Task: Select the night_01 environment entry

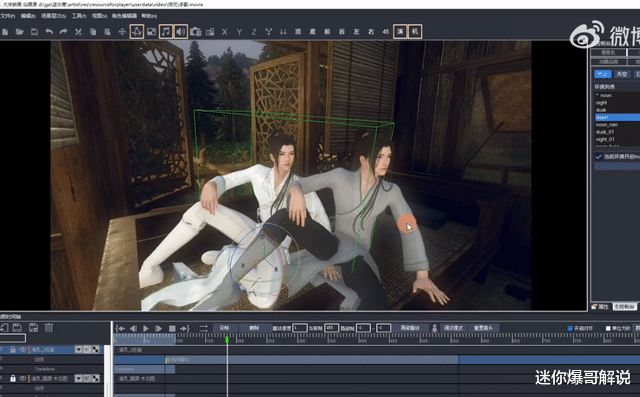Action: click(x=617, y=140)
